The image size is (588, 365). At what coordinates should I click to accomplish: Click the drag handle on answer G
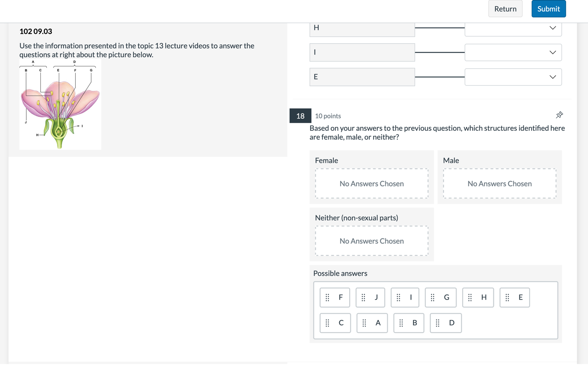point(432,298)
